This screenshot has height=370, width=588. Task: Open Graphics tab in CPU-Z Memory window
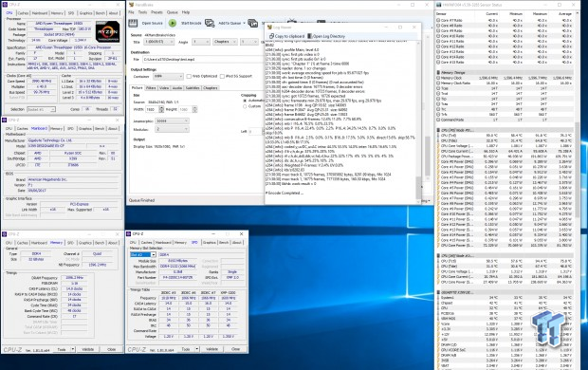coord(84,243)
